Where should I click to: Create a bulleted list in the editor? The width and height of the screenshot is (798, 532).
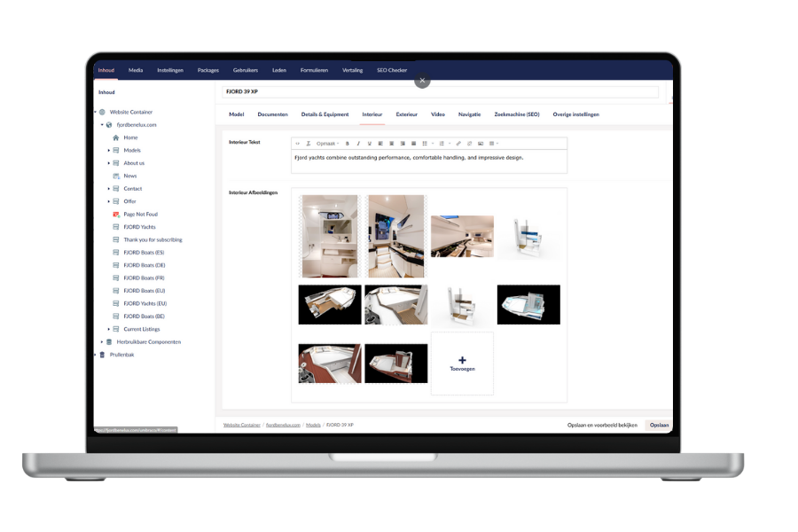coord(423,142)
